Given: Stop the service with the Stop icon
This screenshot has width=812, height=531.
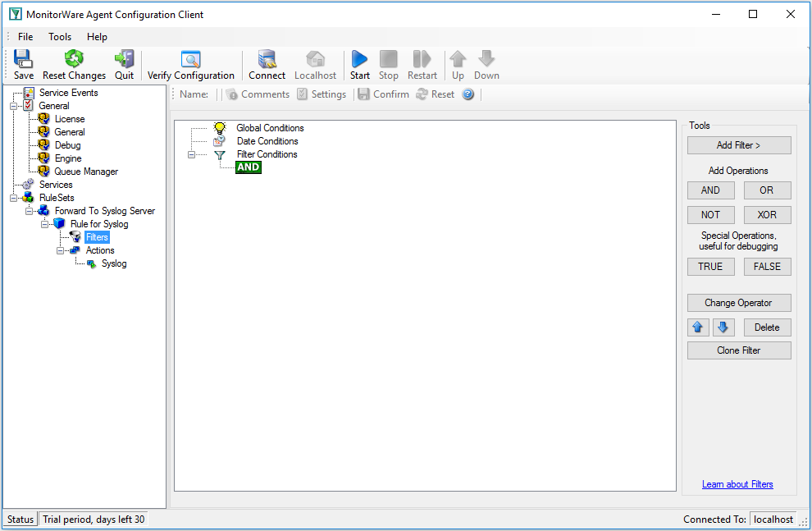Looking at the screenshot, I should [x=389, y=66].
